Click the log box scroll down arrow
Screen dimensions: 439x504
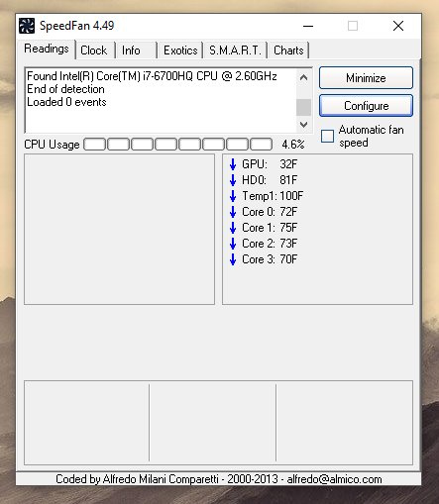pyautogui.click(x=303, y=125)
